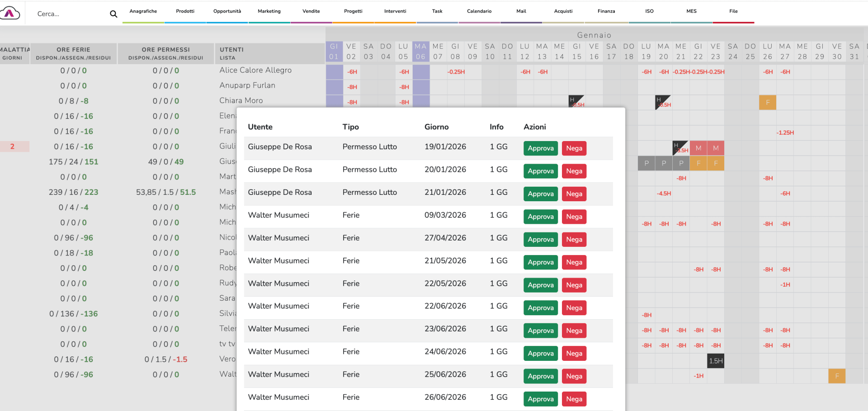Select the orange F cell on day 30
This screenshot has height=411, width=868.
[x=836, y=376]
